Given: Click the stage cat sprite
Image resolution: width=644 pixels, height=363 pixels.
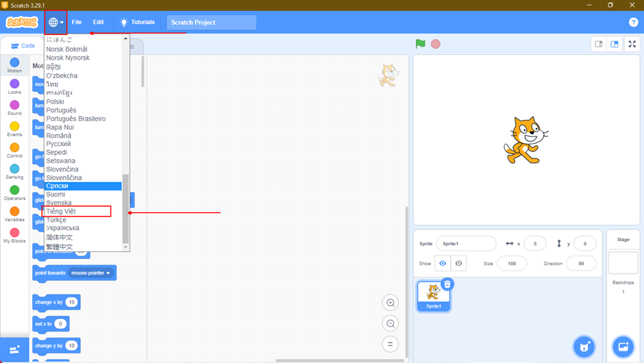Looking at the screenshot, I should coord(525,140).
